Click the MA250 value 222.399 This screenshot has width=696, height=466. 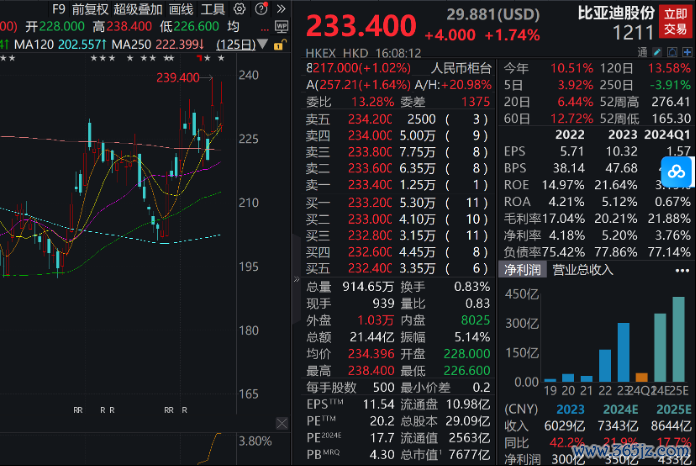point(179,45)
